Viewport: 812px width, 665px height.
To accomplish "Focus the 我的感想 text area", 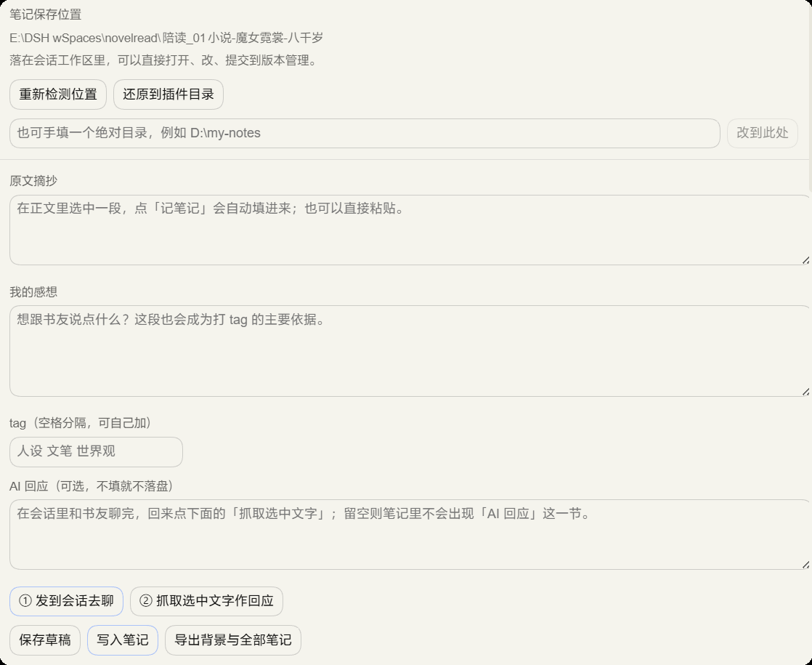I will point(410,351).
